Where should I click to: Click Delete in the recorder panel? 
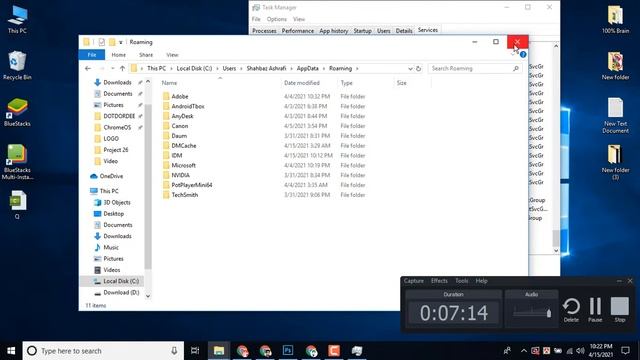(x=571, y=310)
